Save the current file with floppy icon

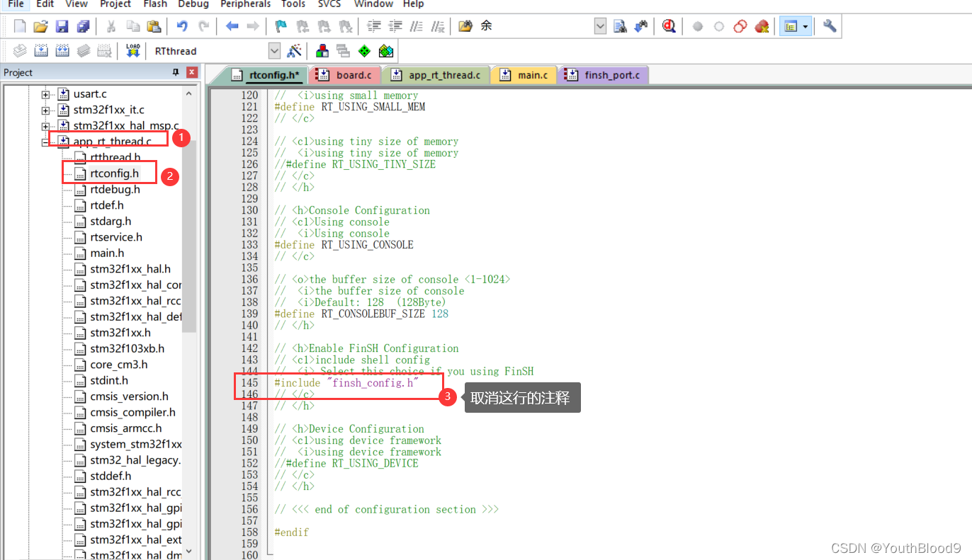coord(62,26)
